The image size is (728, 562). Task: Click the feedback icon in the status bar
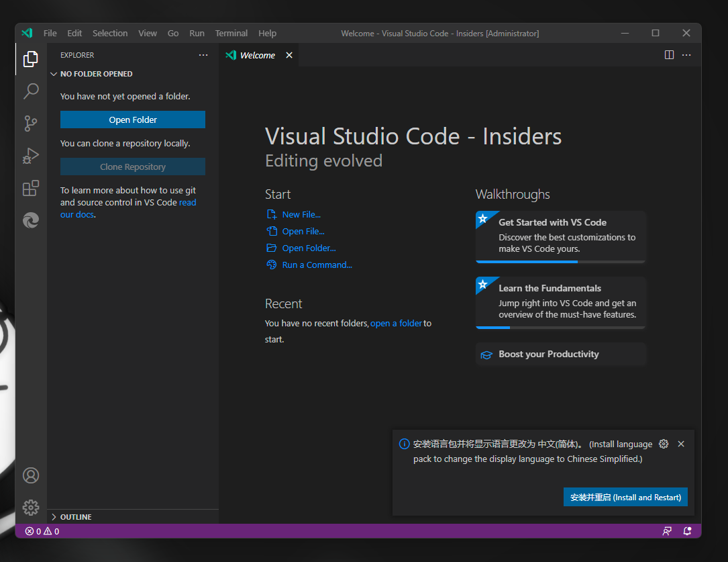667,531
